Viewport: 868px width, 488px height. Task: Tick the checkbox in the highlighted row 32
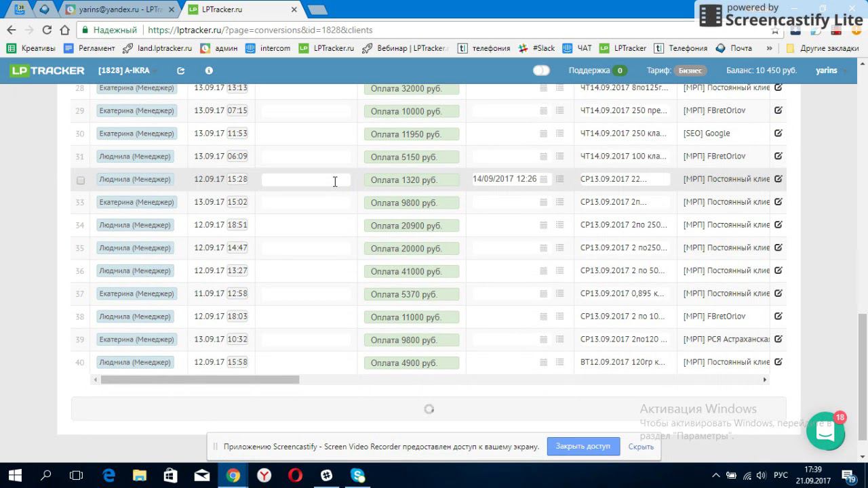click(81, 180)
